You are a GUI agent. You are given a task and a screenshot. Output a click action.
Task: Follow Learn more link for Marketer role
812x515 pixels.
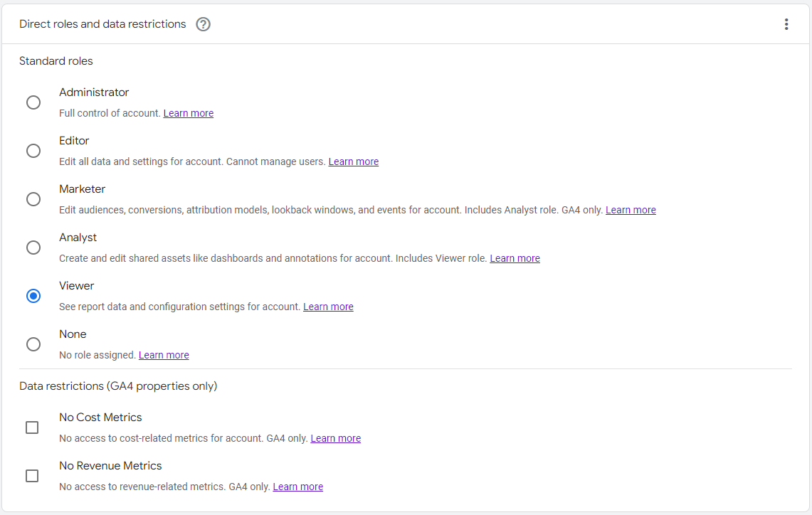click(x=631, y=210)
